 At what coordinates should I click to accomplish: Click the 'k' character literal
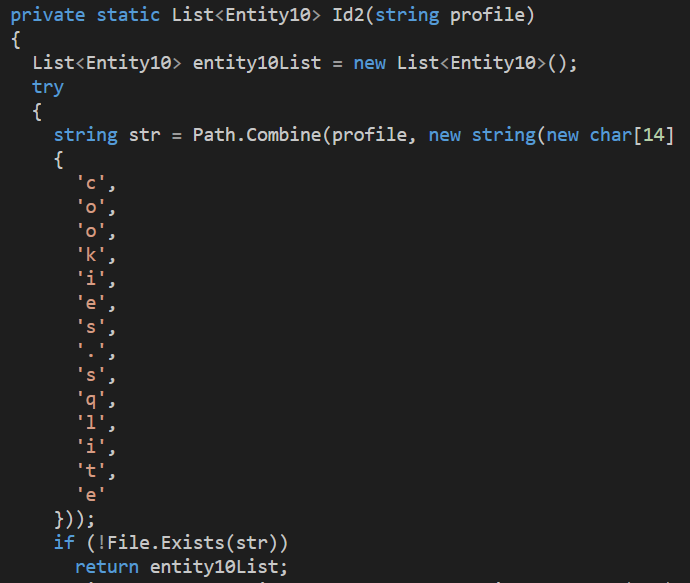tap(91, 255)
